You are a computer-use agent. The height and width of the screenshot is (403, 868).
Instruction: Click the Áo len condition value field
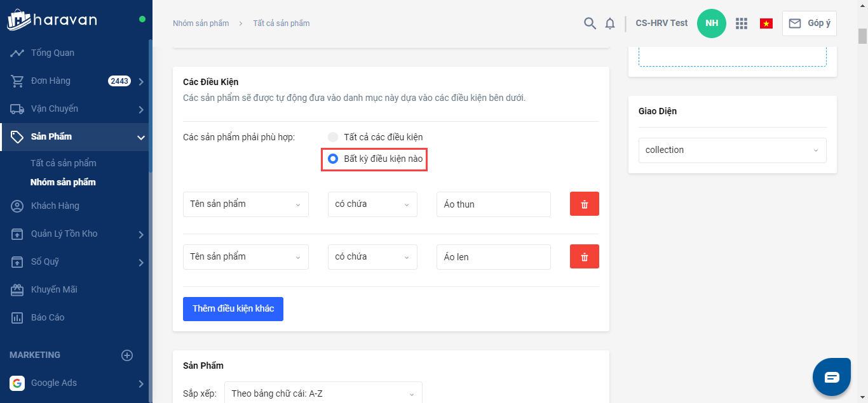pyautogui.click(x=493, y=257)
